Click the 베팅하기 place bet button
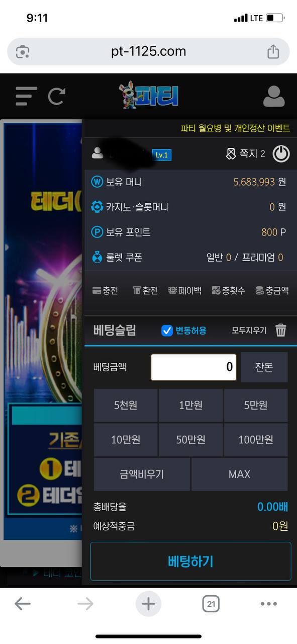297x644 pixels. [x=191, y=561]
